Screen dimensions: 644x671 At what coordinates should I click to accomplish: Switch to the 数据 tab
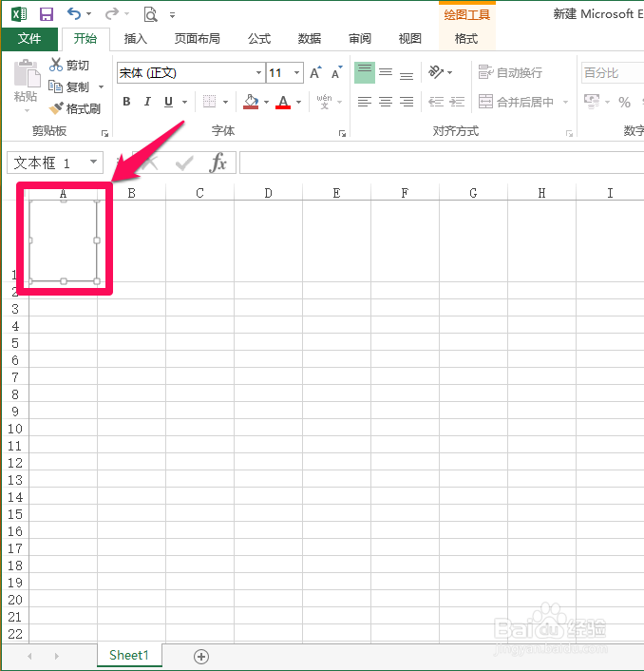[x=309, y=39]
